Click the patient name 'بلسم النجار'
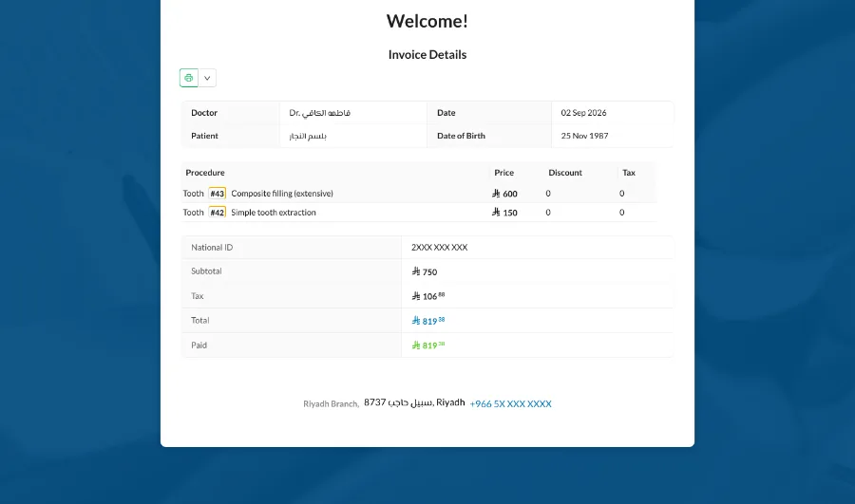855x504 pixels. [x=308, y=136]
